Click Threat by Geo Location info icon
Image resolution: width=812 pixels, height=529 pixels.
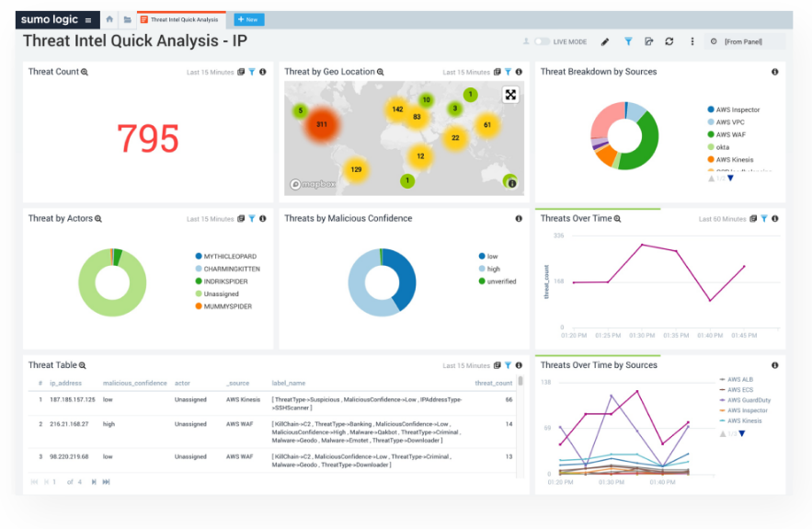point(519,72)
